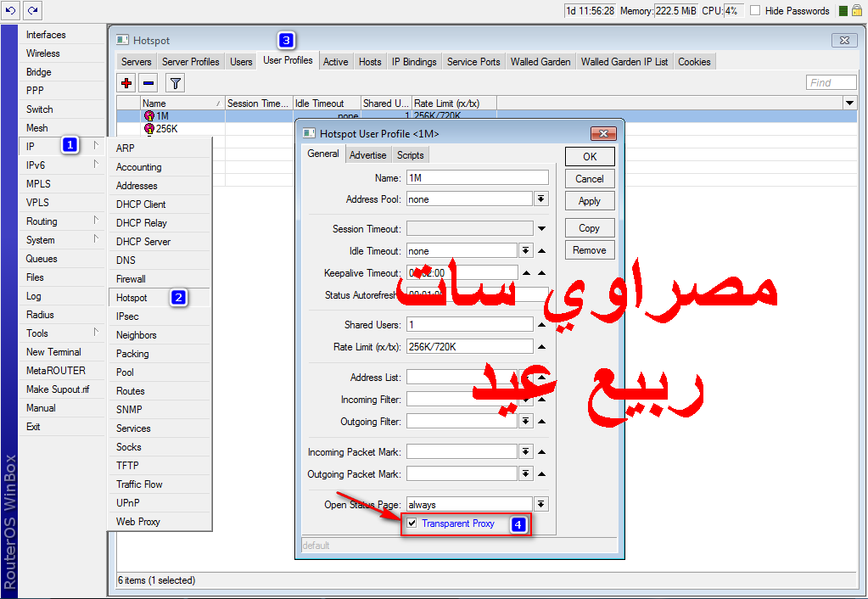Sort by the Name column header
This screenshot has height=599, width=868.
coord(182,103)
